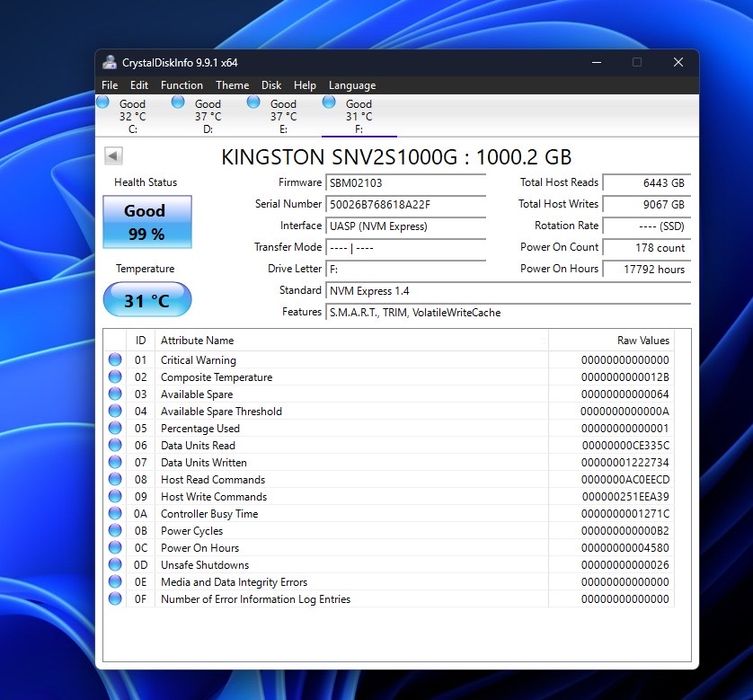
Task: Open the Disk menu
Action: (x=271, y=85)
